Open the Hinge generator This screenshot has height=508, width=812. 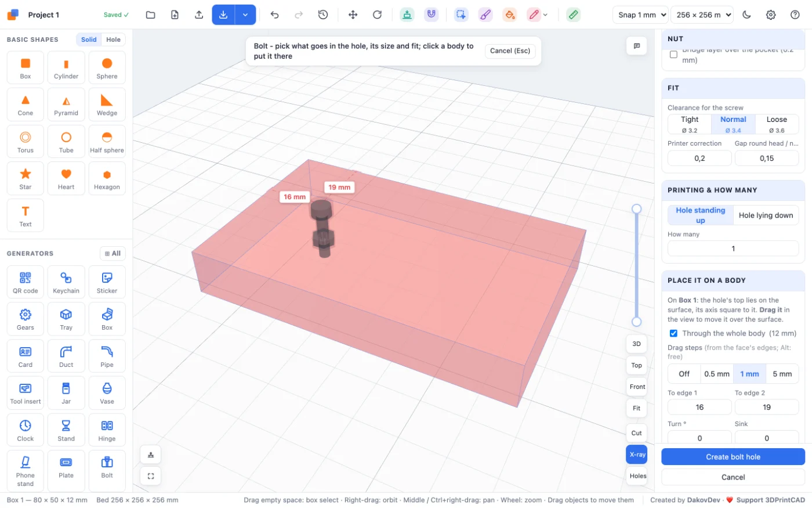pos(107,430)
